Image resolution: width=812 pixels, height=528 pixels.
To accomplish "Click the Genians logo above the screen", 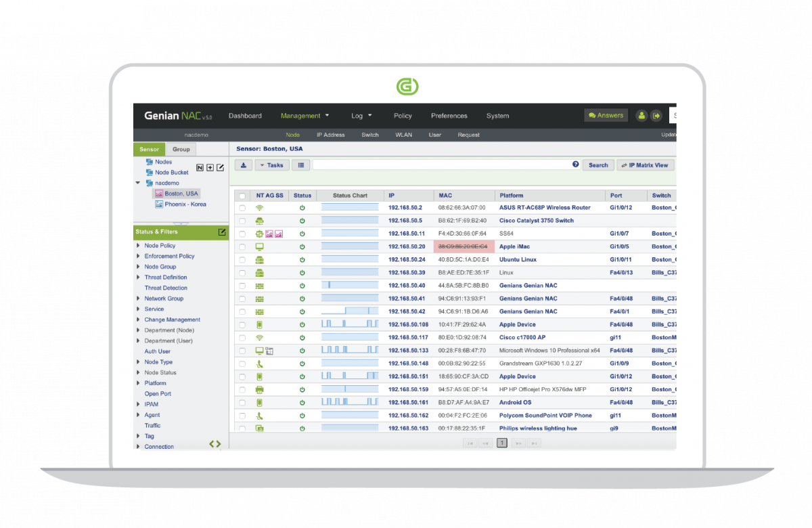I will click(x=407, y=87).
